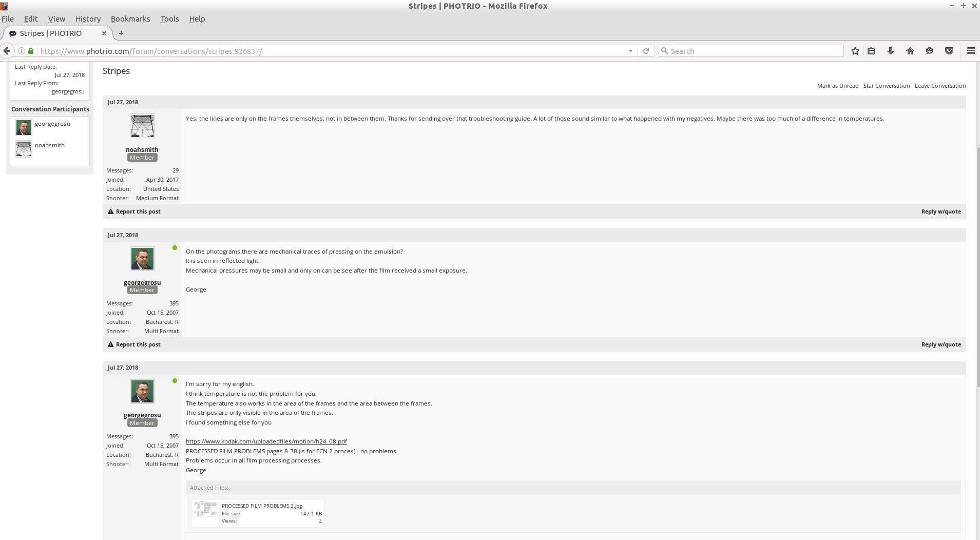This screenshot has width=980, height=540.
Task: Click Star Conversation link
Action: pyautogui.click(x=886, y=86)
